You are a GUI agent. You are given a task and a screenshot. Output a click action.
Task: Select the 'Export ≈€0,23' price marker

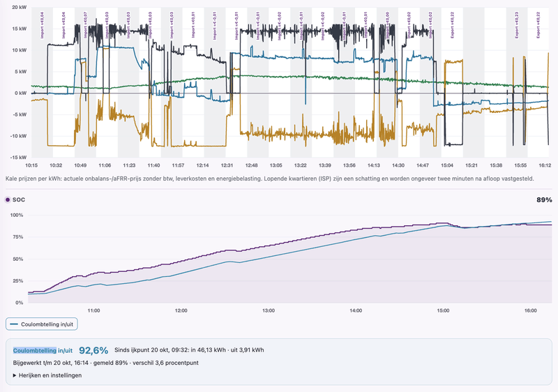[x=516, y=25]
